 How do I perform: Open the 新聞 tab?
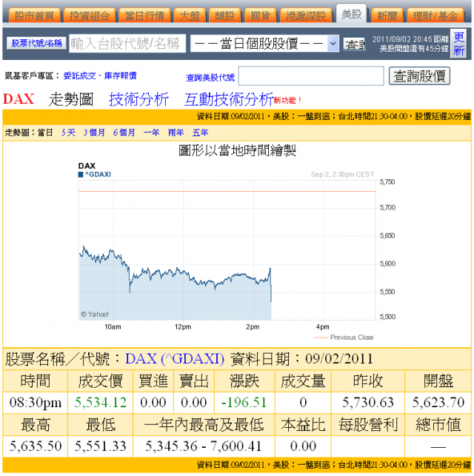coord(387,16)
